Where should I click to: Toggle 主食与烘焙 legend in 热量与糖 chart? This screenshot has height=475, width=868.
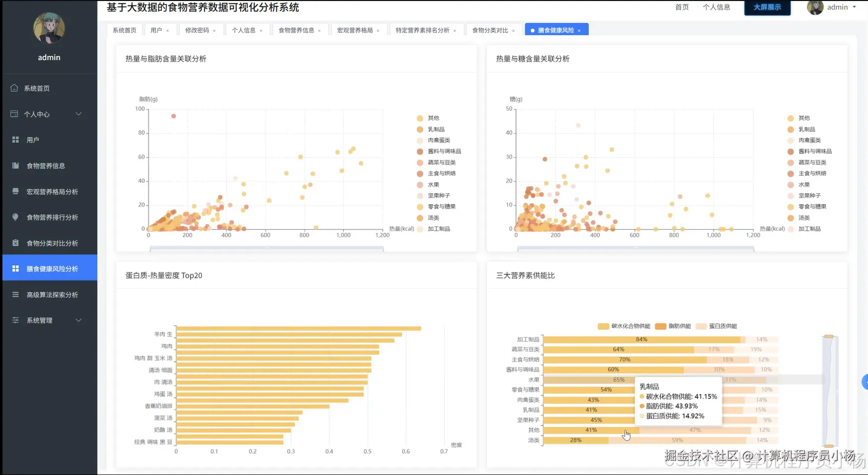click(x=807, y=173)
